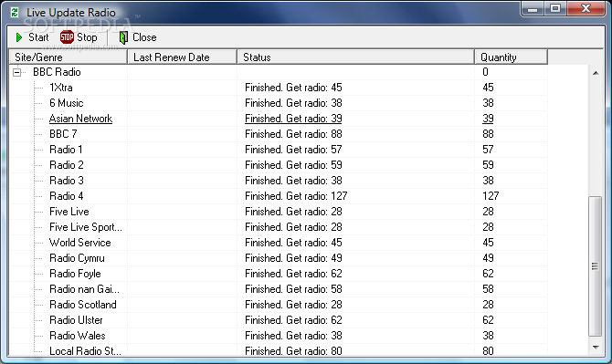Sort by Quantity column header

pos(512,57)
